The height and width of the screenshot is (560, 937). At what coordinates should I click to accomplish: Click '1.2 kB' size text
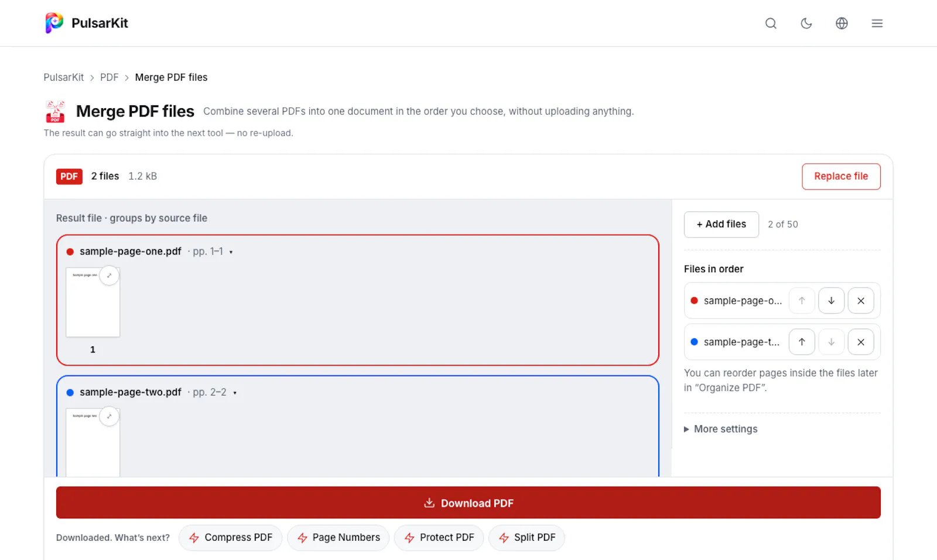point(142,176)
